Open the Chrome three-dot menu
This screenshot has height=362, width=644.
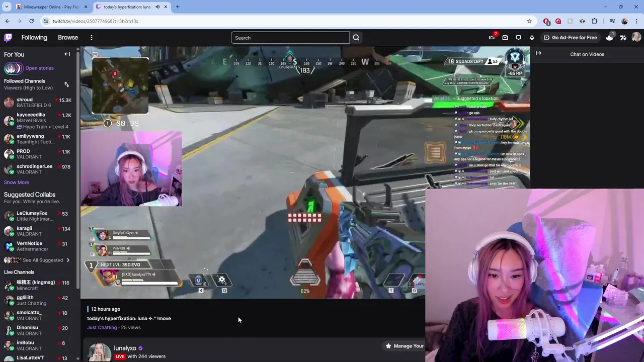[636, 21]
